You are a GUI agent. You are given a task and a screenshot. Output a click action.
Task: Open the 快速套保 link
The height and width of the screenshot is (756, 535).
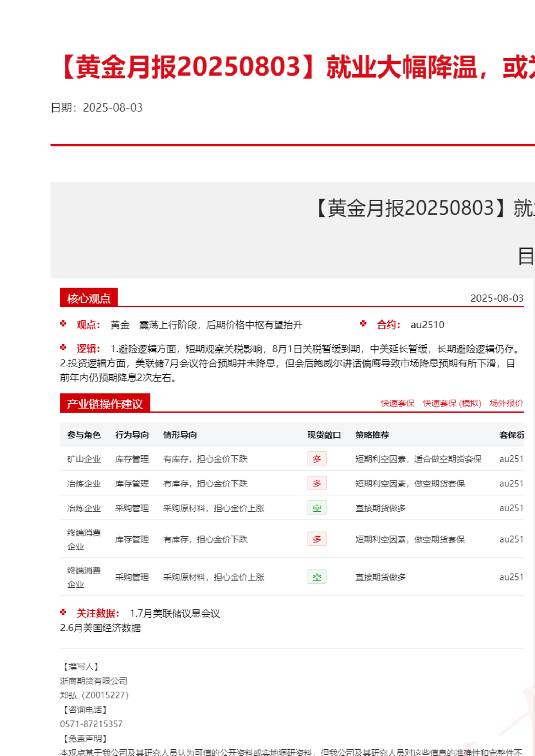(x=397, y=403)
